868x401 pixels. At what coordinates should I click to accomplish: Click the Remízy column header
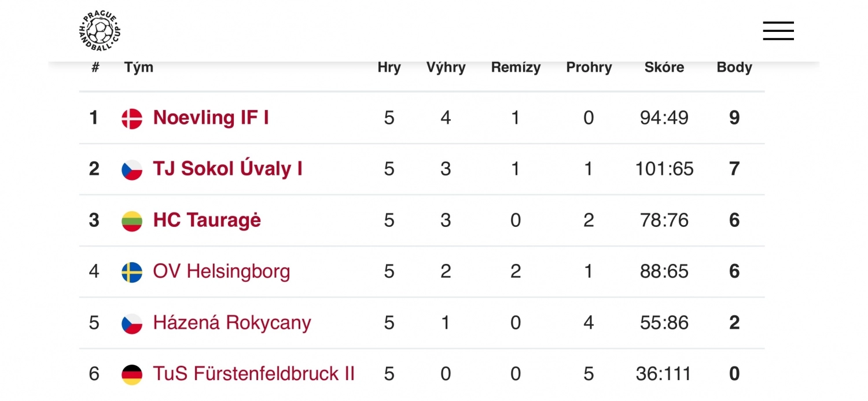click(516, 68)
